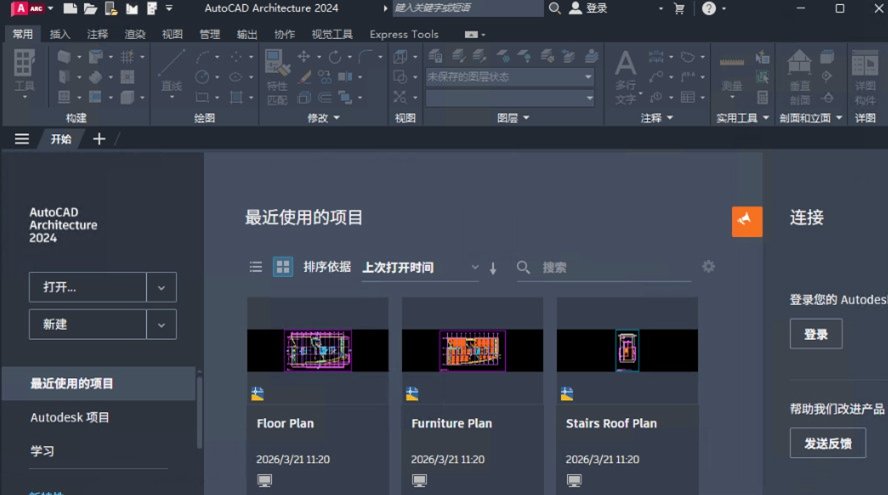Open the 未保存的图层状态 layer state dropdown
The width and height of the screenshot is (888, 495).
pyautogui.click(x=510, y=77)
